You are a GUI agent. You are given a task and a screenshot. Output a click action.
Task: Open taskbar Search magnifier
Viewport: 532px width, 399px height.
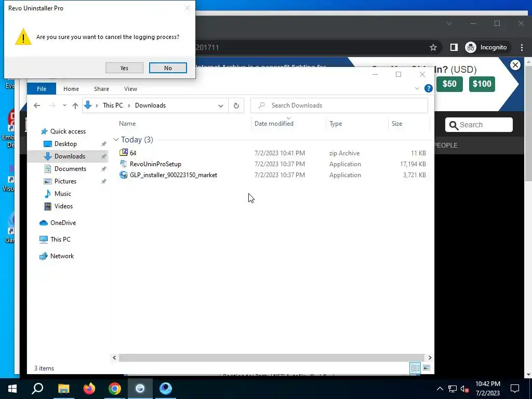37,389
